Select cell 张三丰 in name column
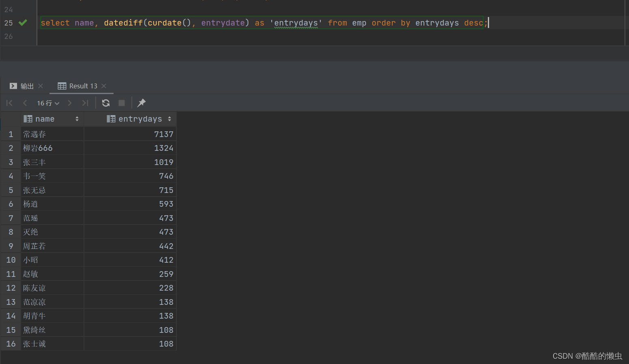Image resolution: width=629 pixels, height=364 pixels. click(x=52, y=162)
